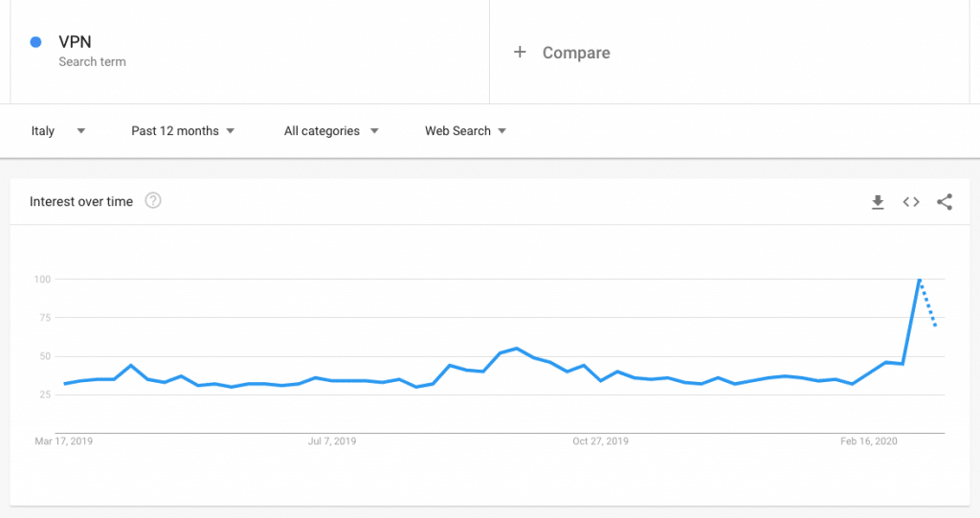Open the Italy region dropdown
The height and width of the screenshot is (518, 980).
(58, 131)
